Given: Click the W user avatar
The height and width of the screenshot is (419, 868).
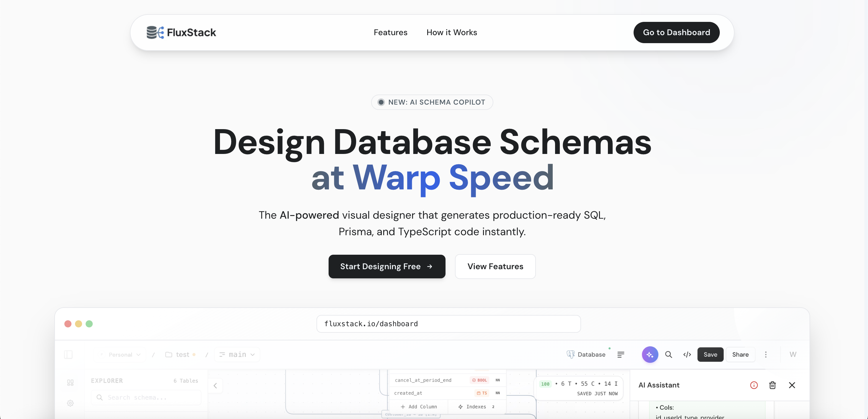Looking at the screenshot, I should click(793, 355).
